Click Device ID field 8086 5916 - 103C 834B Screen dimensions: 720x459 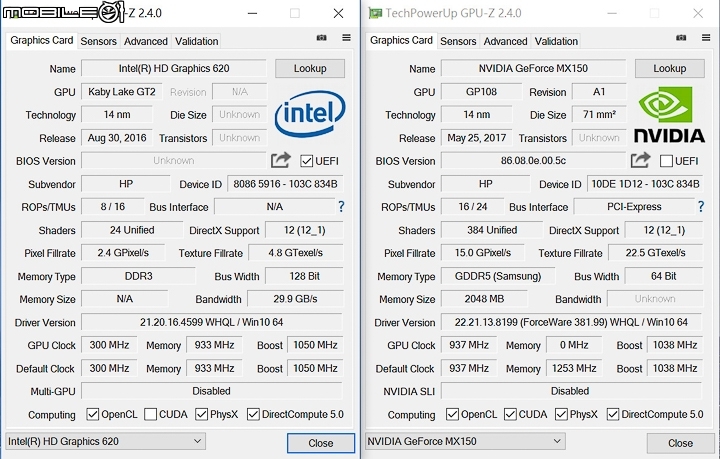tap(285, 184)
